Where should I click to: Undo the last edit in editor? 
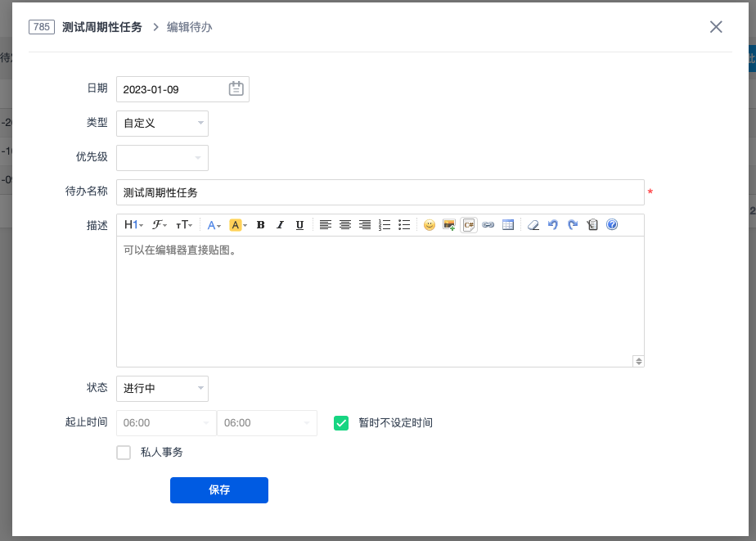553,225
